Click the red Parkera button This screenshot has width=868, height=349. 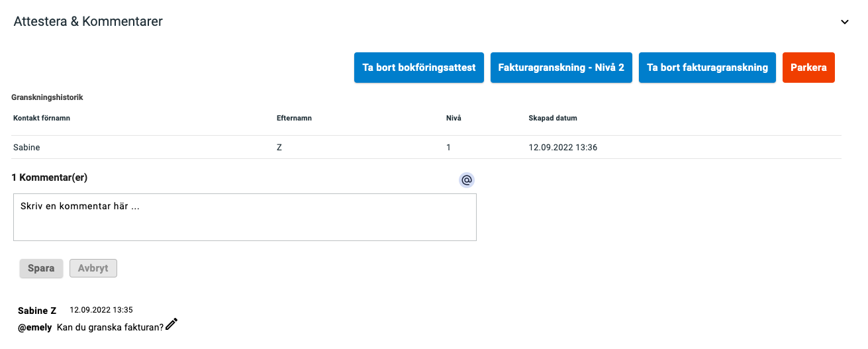pos(808,68)
